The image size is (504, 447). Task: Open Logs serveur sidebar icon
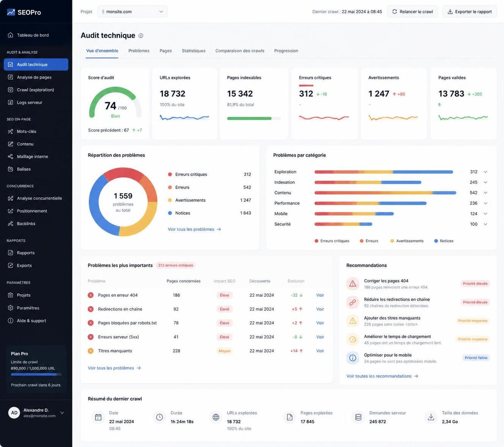[11, 103]
